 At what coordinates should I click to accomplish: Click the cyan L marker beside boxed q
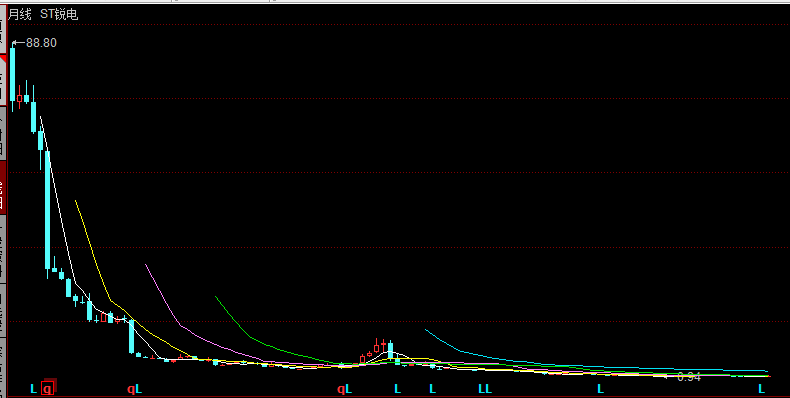tap(33, 388)
